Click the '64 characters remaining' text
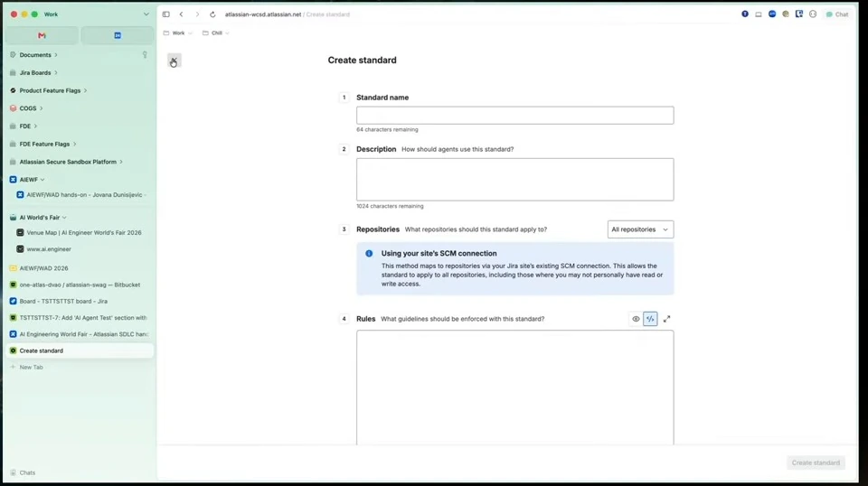868x486 pixels. 387,130
